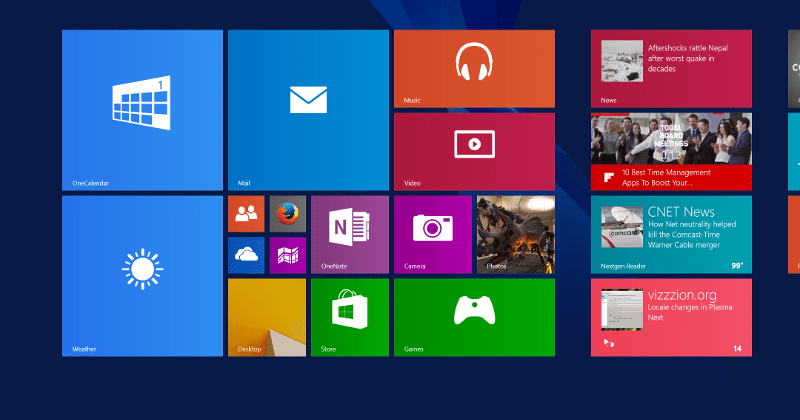Read the Nepal aftershocks News tile
This screenshot has height=420, width=800.
(x=671, y=68)
